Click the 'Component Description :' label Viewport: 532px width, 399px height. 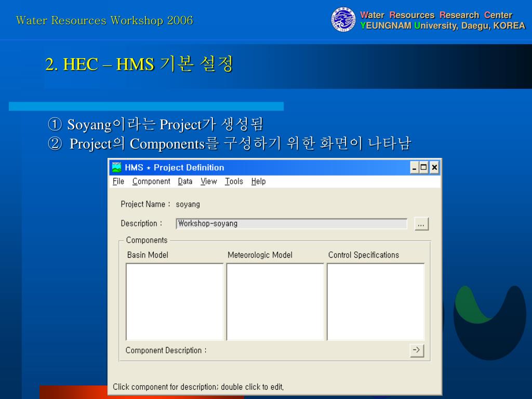pos(166,350)
